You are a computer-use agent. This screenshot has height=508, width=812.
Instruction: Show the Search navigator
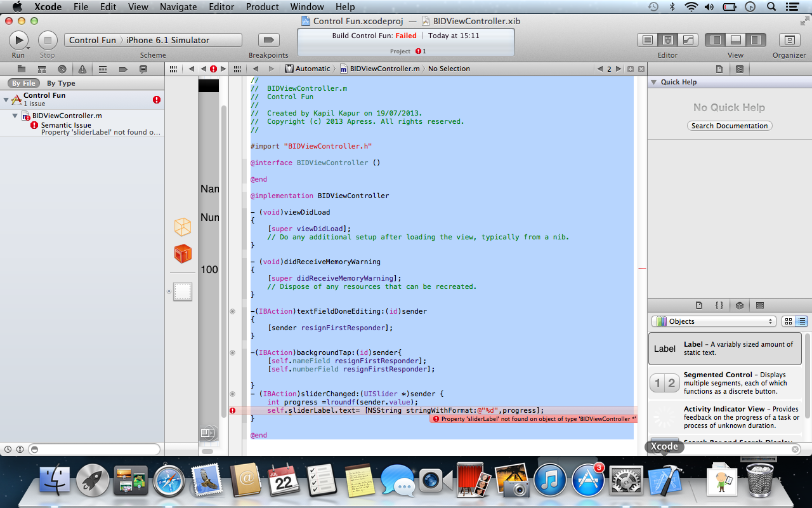click(x=62, y=69)
